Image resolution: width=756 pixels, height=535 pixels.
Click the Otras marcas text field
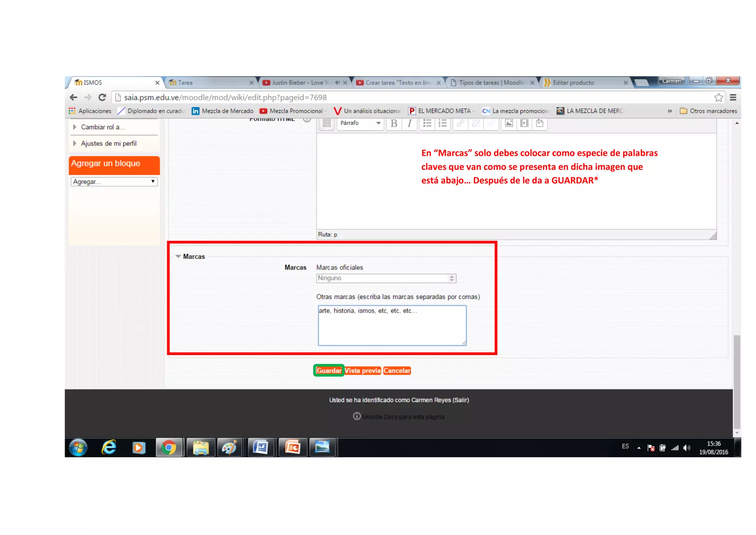pyautogui.click(x=392, y=326)
